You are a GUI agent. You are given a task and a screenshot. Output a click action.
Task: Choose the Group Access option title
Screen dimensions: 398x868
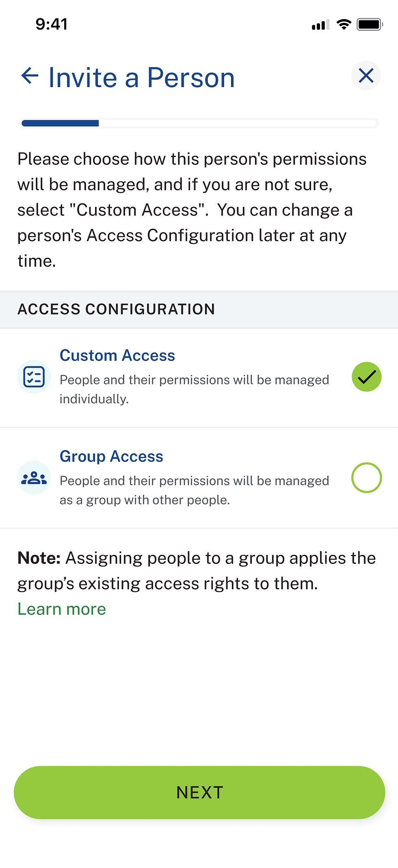coord(111,457)
